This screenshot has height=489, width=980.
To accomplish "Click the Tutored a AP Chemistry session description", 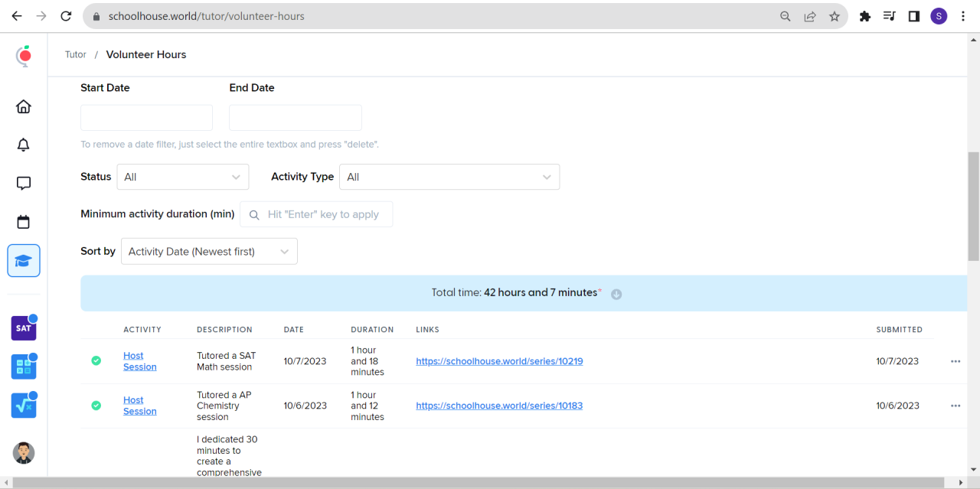I will tap(224, 406).
